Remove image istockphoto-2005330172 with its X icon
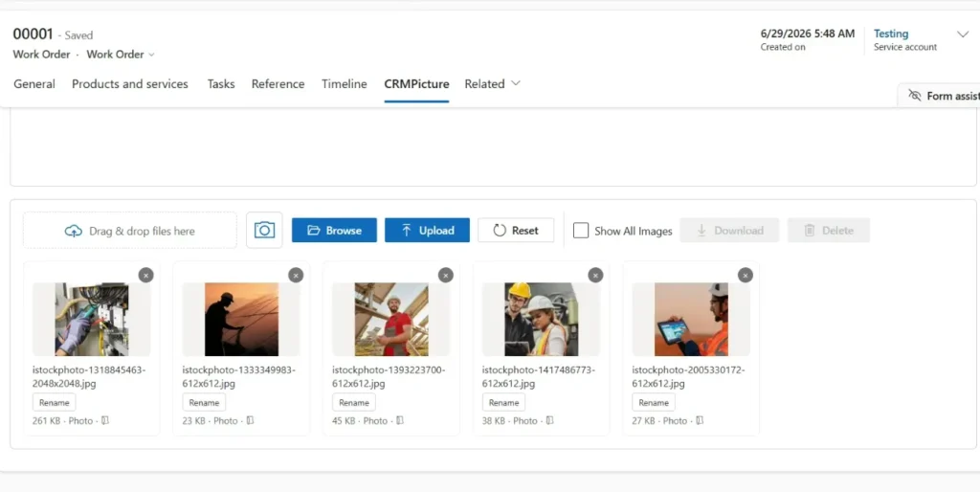980x492 pixels. pyautogui.click(x=745, y=275)
